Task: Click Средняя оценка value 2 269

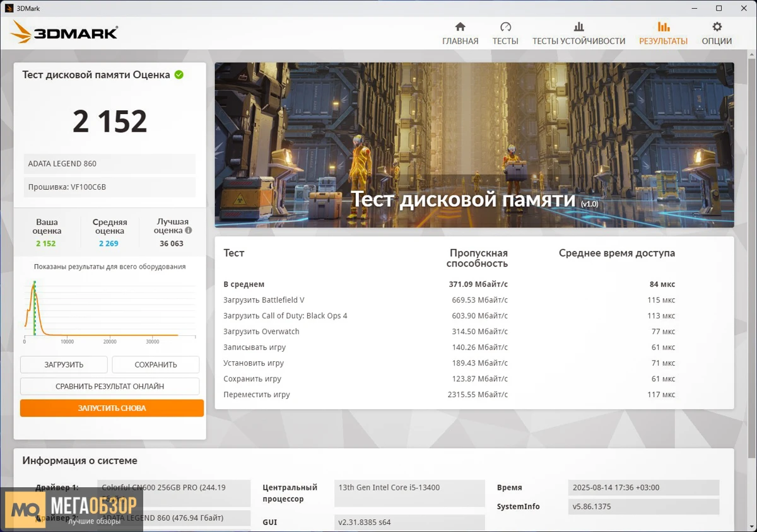Action: (109, 243)
